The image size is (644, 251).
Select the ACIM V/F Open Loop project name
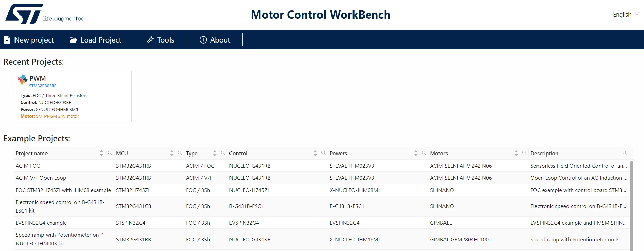tap(41, 178)
